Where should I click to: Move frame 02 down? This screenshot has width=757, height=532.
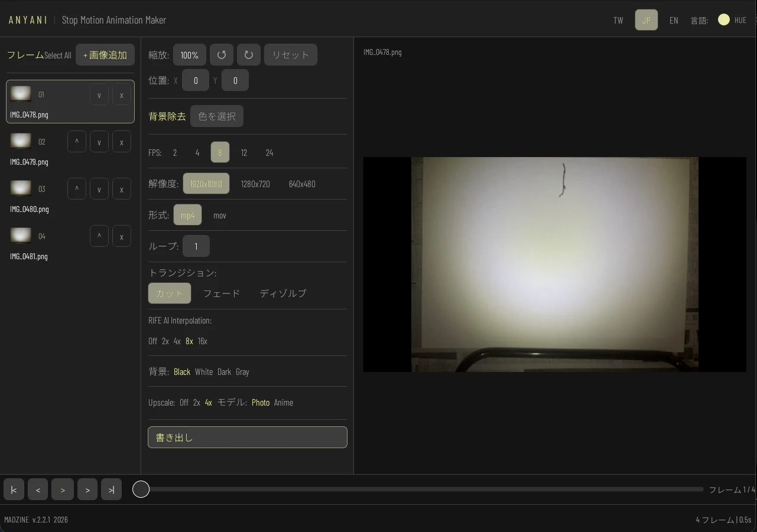pos(99,142)
